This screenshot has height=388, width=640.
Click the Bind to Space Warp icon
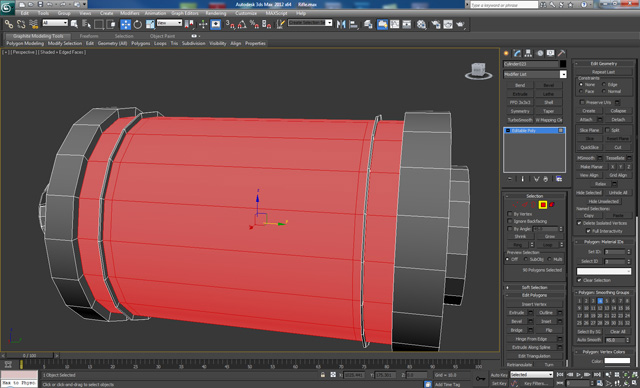click(x=33, y=24)
